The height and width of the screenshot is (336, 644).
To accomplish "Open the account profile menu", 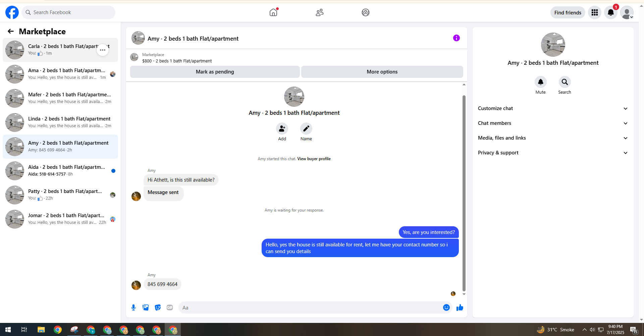I will coord(627,12).
